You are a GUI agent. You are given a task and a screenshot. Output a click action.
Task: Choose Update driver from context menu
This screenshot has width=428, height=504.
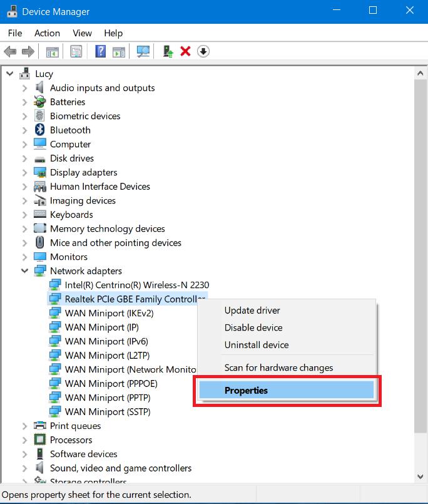click(x=287, y=311)
